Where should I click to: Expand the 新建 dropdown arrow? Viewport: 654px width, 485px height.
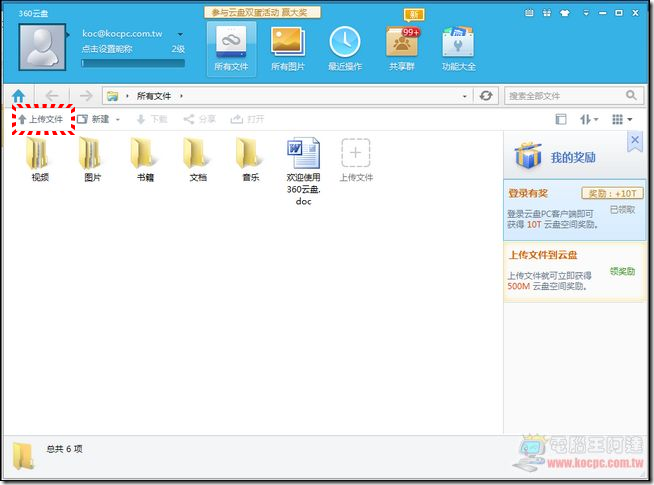[118, 120]
